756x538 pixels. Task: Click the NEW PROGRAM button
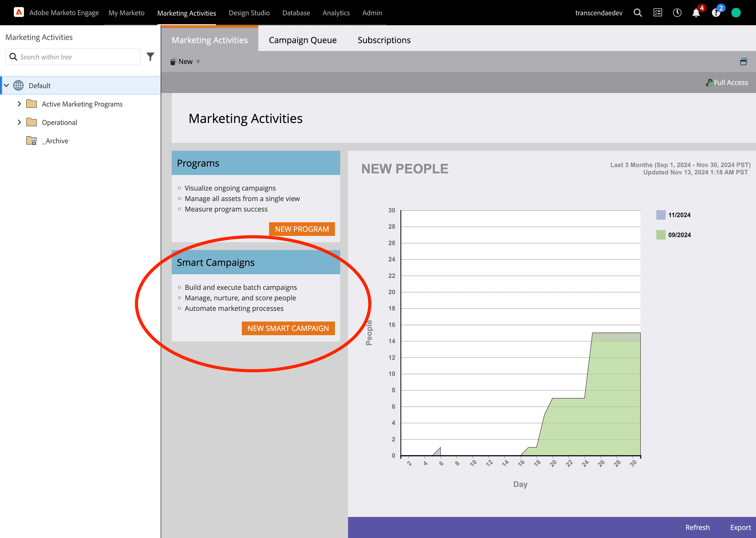click(302, 229)
